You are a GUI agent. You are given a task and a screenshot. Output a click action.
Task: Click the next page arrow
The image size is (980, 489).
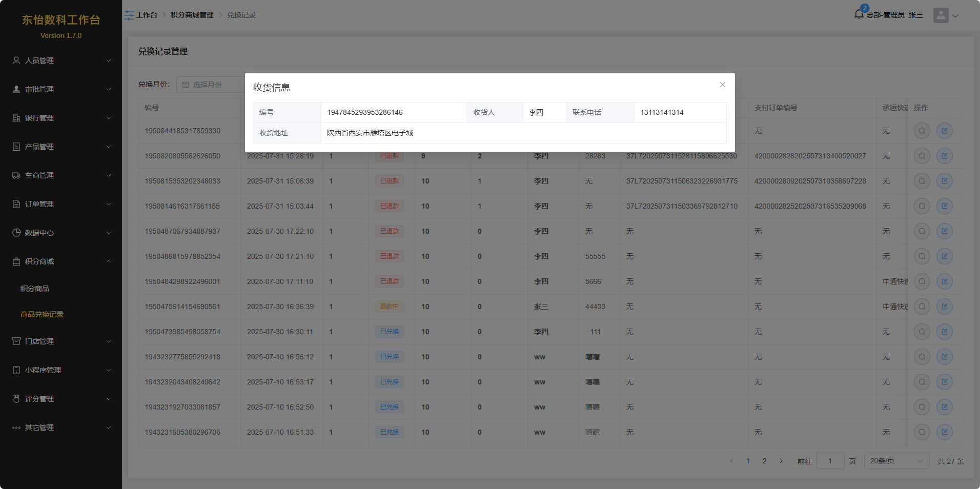coord(781,461)
